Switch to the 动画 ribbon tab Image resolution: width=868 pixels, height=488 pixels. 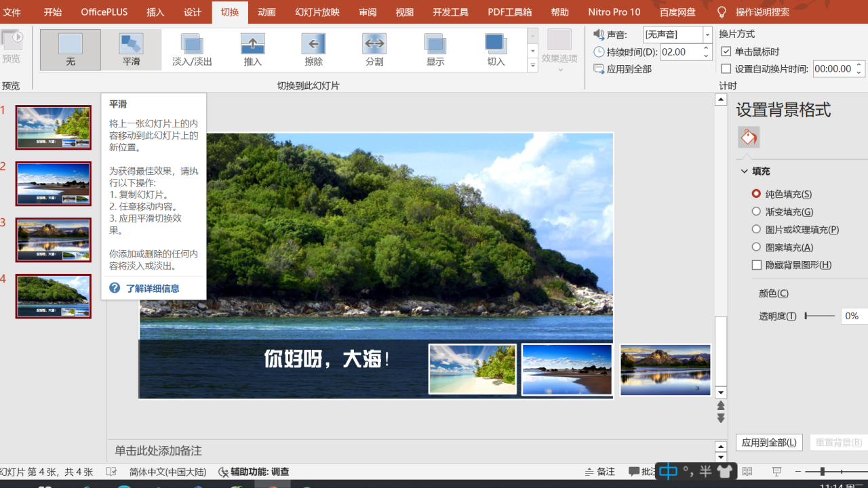(267, 12)
